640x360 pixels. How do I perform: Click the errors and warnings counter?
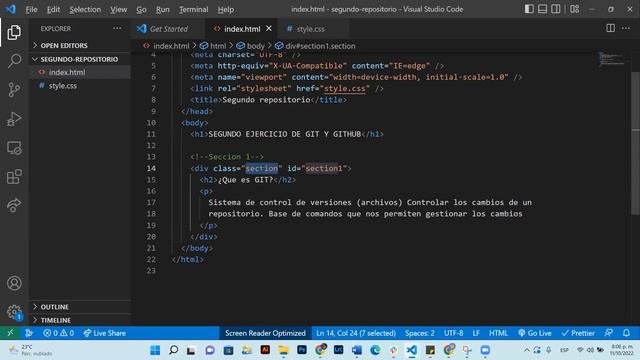(59, 333)
